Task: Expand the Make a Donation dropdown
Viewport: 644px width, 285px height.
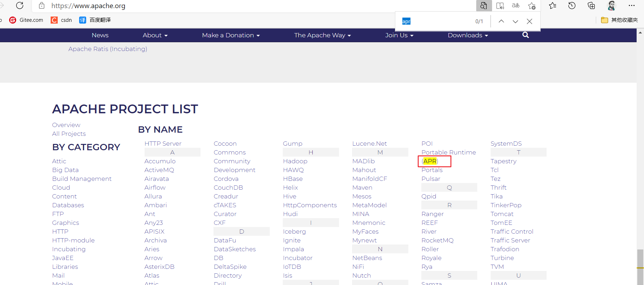Action: pos(231,35)
